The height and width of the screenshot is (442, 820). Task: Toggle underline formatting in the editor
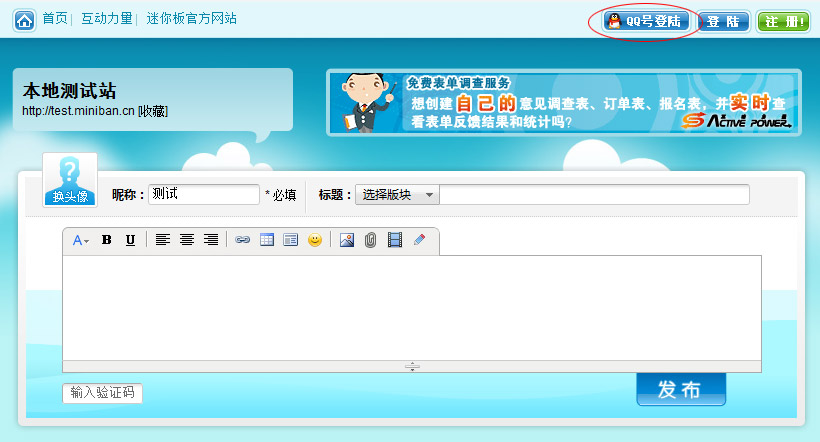[130, 240]
